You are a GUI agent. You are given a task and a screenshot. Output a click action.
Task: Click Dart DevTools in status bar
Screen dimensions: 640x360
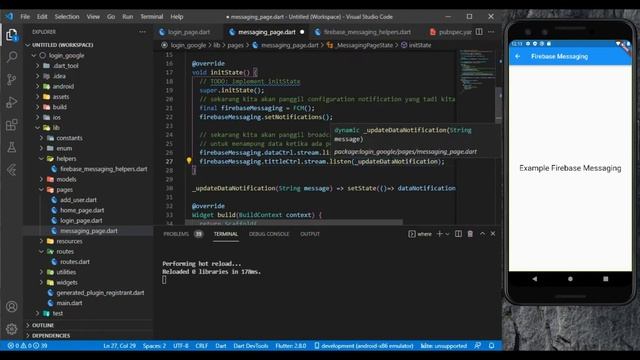click(x=251, y=346)
